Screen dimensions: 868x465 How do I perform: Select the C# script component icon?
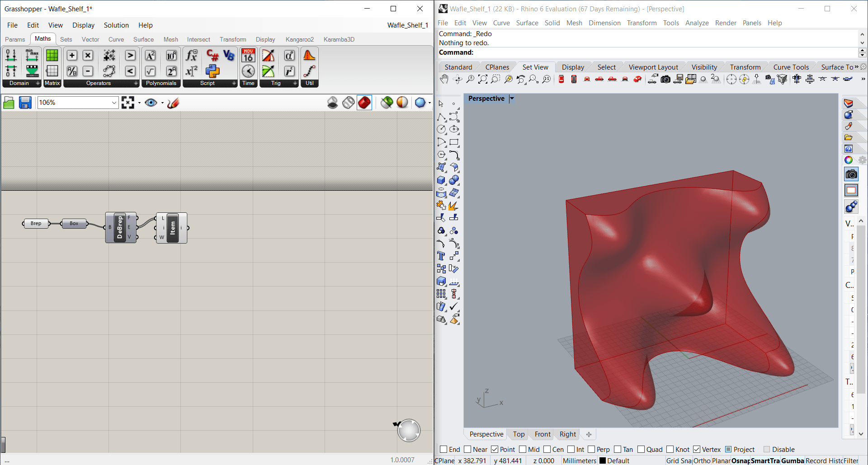click(x=212, y=55)
